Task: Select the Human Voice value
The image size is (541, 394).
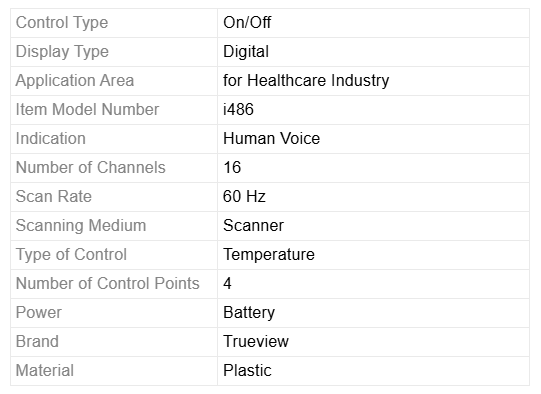Action: point(272,139)
